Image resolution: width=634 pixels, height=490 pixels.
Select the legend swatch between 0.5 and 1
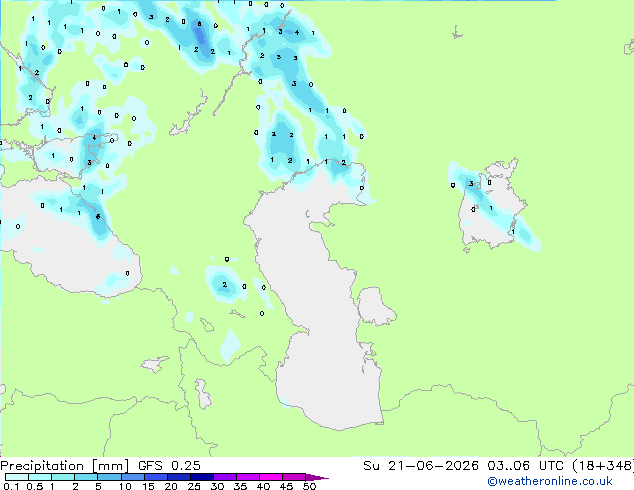click(40, 477)
